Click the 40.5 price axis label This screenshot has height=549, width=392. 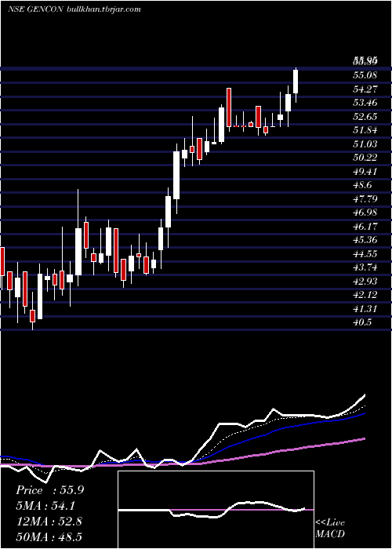click(362, 322)
